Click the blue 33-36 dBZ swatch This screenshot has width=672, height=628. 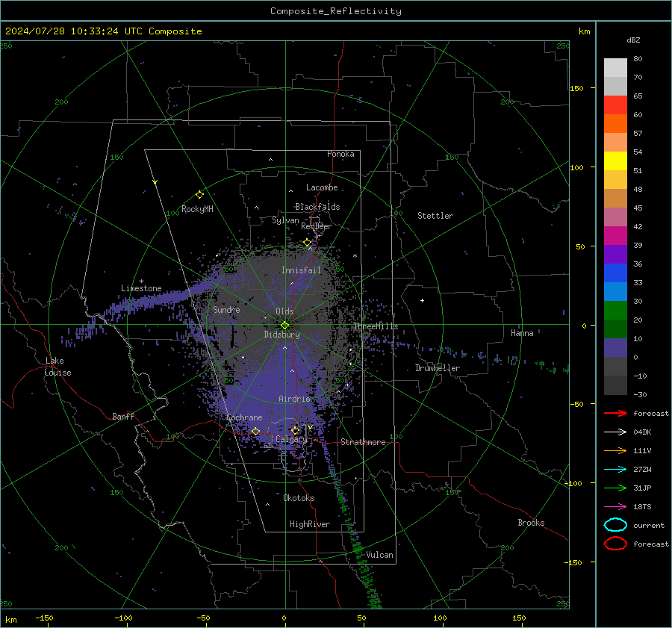[x=615, y=273]
